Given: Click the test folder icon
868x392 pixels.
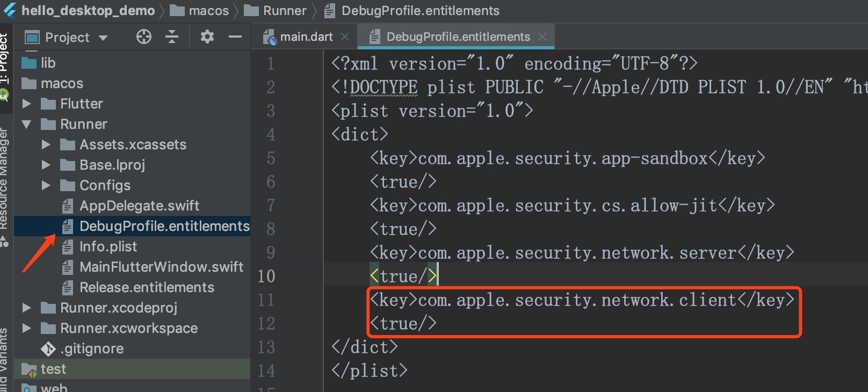Looking at the screenshot, I should (28, 369).
